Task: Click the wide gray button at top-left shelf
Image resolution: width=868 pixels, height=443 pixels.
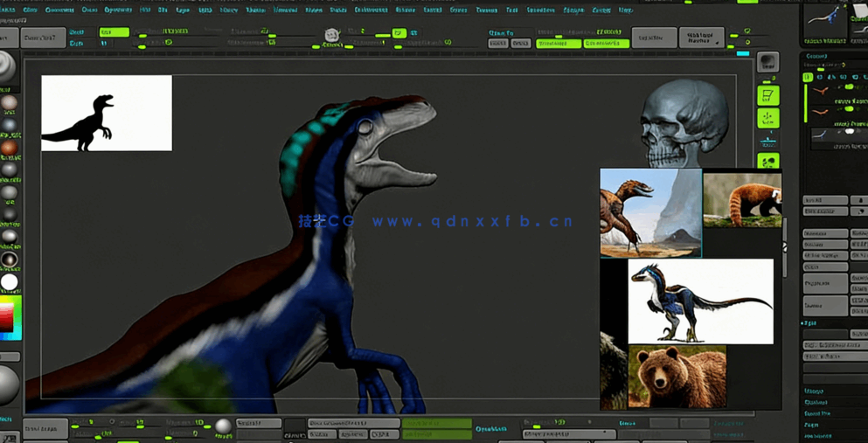Action: 43,38
